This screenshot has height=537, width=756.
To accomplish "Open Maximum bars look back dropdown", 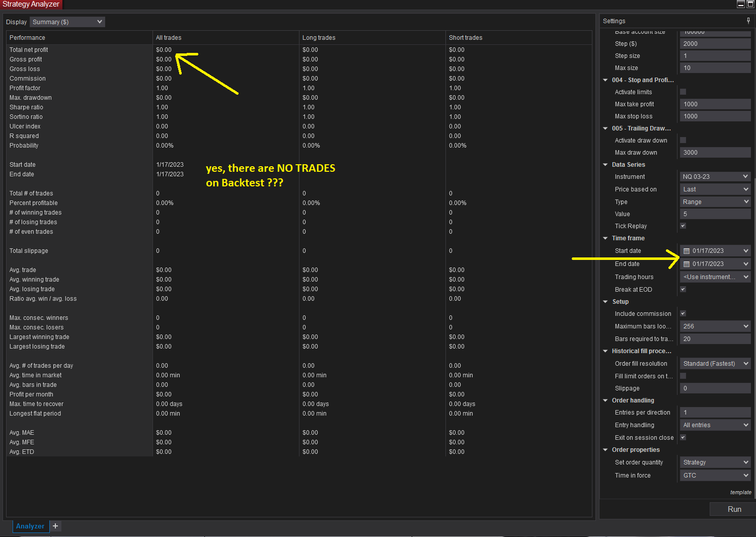I will tap(715, 326).
